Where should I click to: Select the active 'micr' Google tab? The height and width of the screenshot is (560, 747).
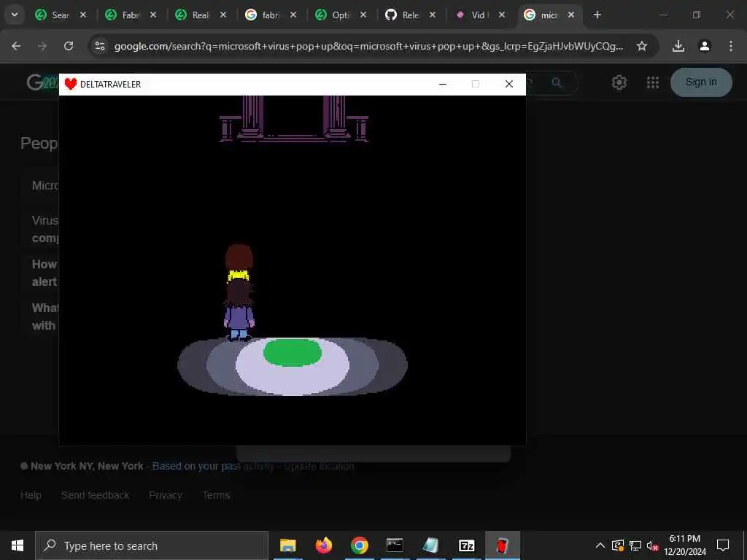pos(543,15)
